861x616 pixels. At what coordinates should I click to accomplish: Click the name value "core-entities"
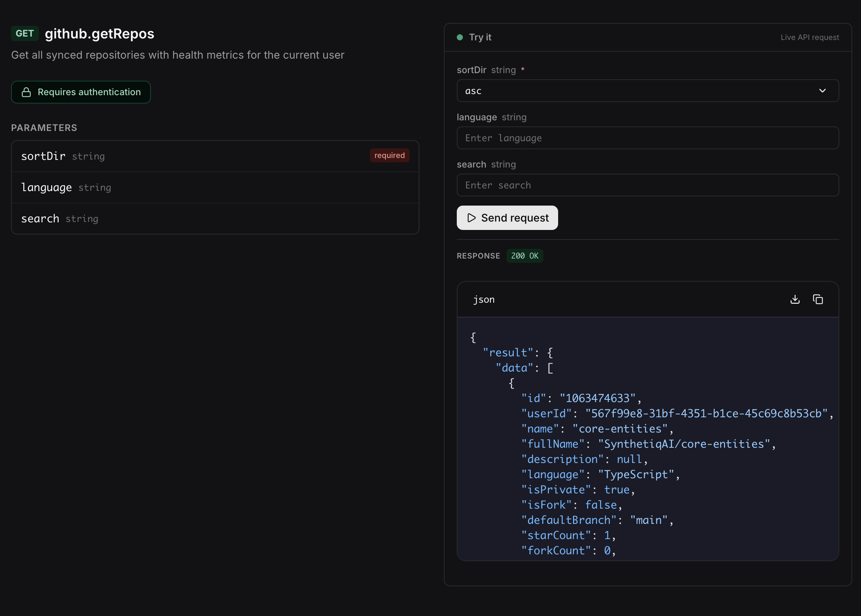tap(620, 429)
